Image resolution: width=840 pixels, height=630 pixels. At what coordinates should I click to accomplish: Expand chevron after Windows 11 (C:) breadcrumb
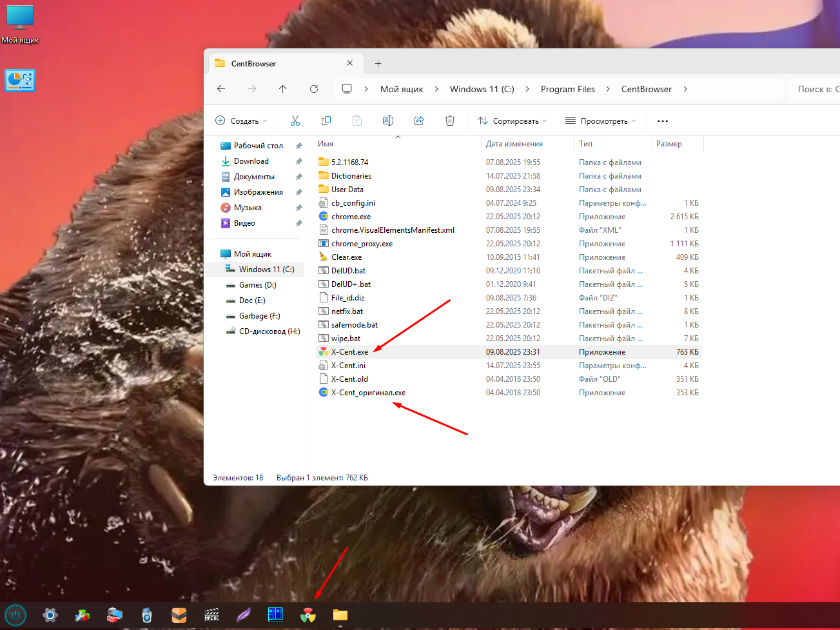(527, 89)
